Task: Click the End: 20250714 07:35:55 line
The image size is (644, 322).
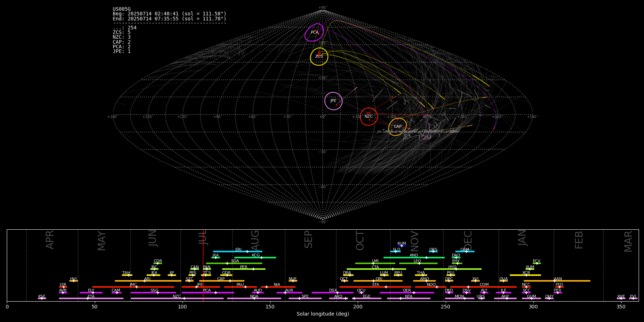Action: 170,19
